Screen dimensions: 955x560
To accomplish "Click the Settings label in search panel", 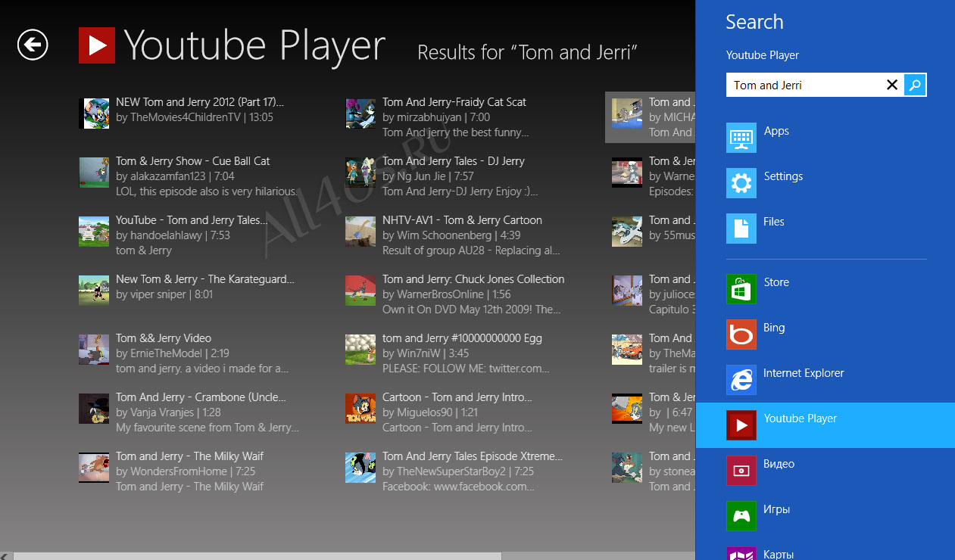I will [783, 176].
